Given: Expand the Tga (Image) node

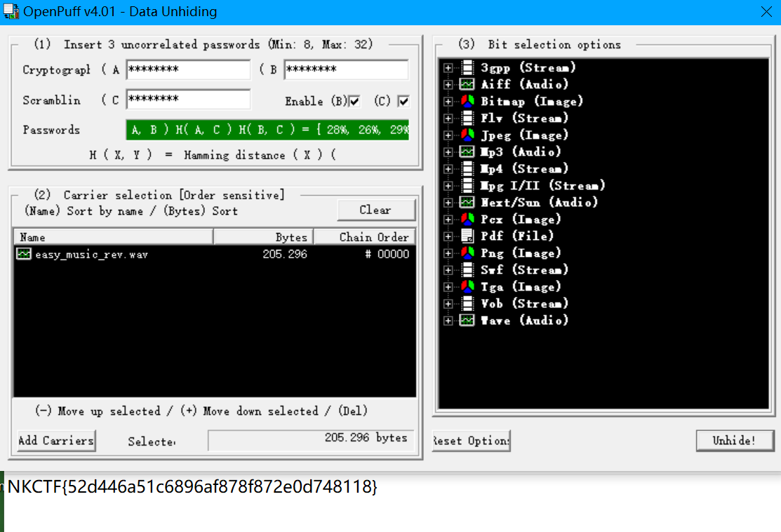Looking at the screenshot, I should 448,287.
